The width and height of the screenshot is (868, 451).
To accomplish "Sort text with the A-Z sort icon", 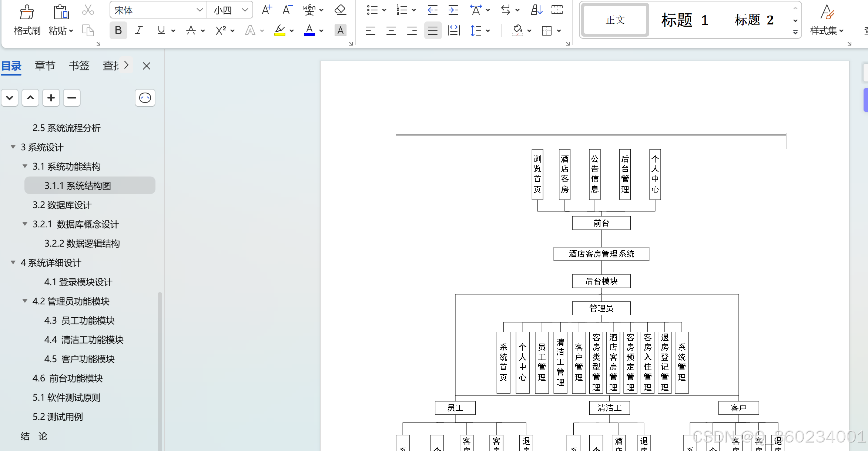I will click(536, 10).
